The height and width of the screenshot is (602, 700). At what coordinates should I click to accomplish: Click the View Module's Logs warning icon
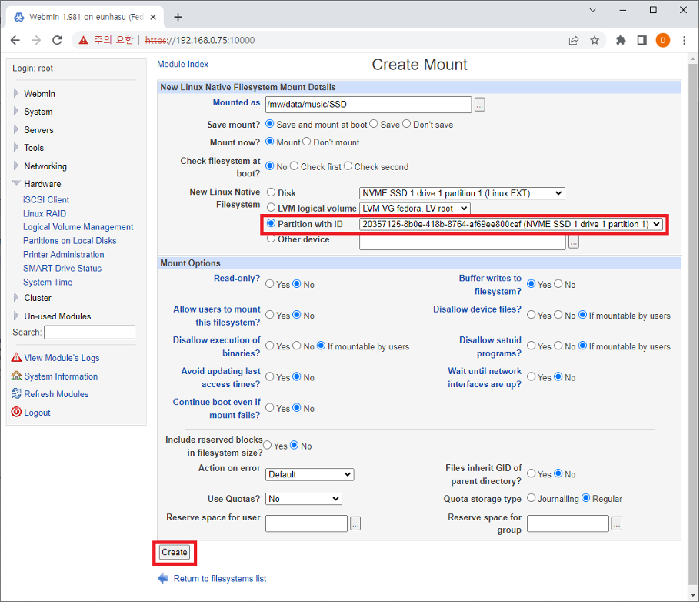tap(17, 358)
